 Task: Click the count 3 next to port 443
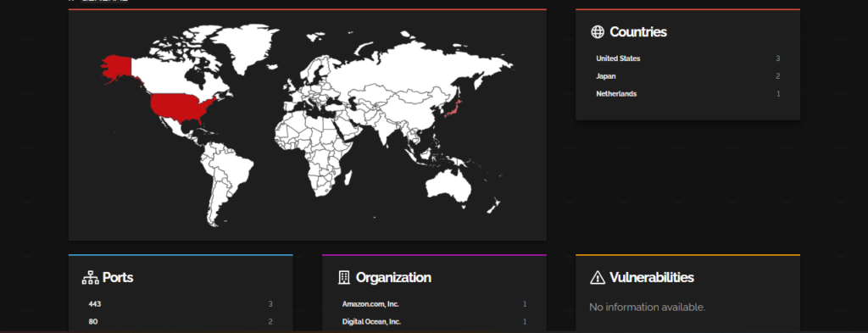[x=270, y=304]
